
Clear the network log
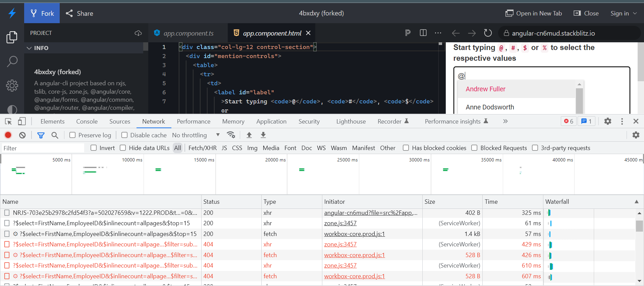(x=22, y=135)
